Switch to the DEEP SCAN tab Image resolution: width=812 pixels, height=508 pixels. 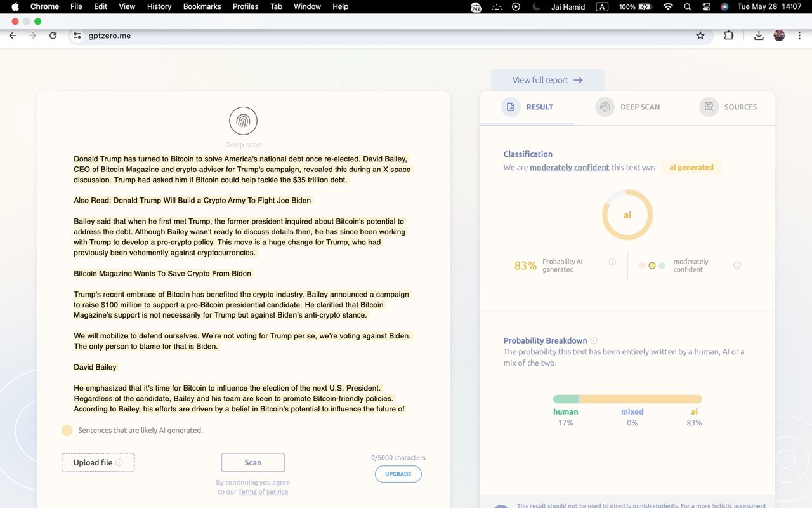[627, 107]
